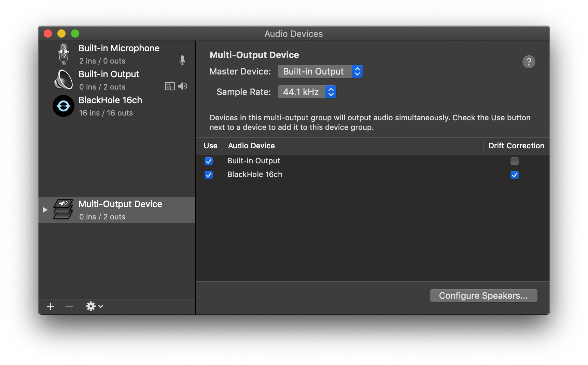Image resolution: width=588 pixels, height=365 pixels.
Task: Select Built-in Output in device list
Action: click(x=253, y=161)
